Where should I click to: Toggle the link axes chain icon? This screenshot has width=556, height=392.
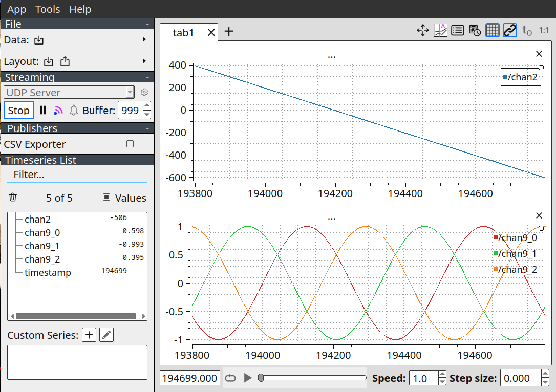click(509, 31)
